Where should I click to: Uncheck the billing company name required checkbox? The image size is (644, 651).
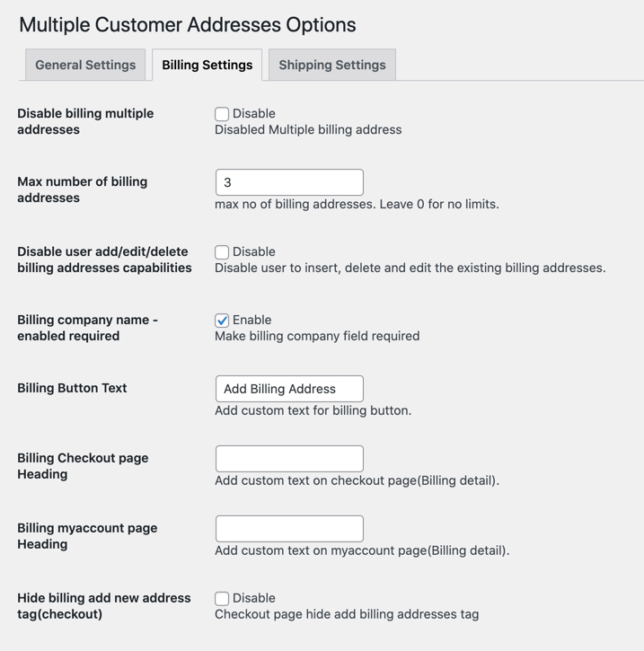[222, 321]
